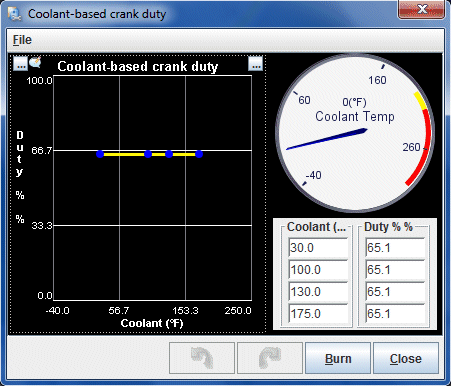Select the third blue curve point on graph
Viewport: 451px width, 386px height.
(169, 154)
